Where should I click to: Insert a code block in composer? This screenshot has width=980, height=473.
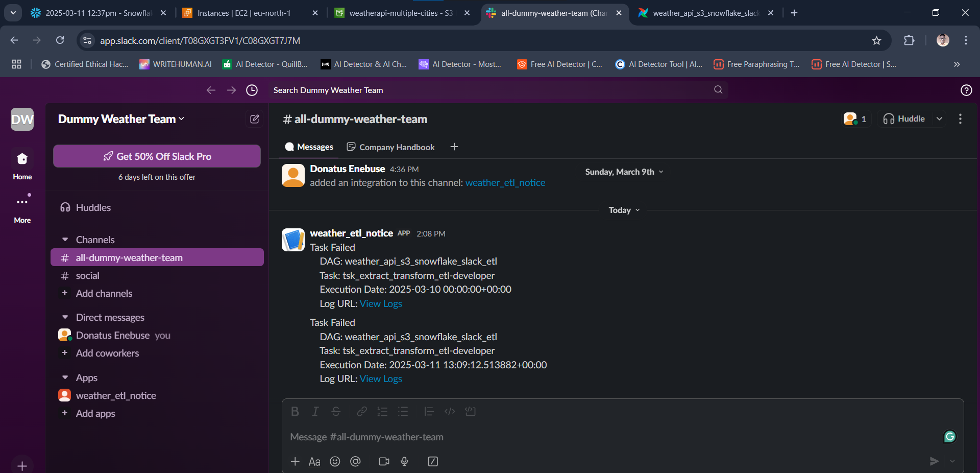(470, 412)
